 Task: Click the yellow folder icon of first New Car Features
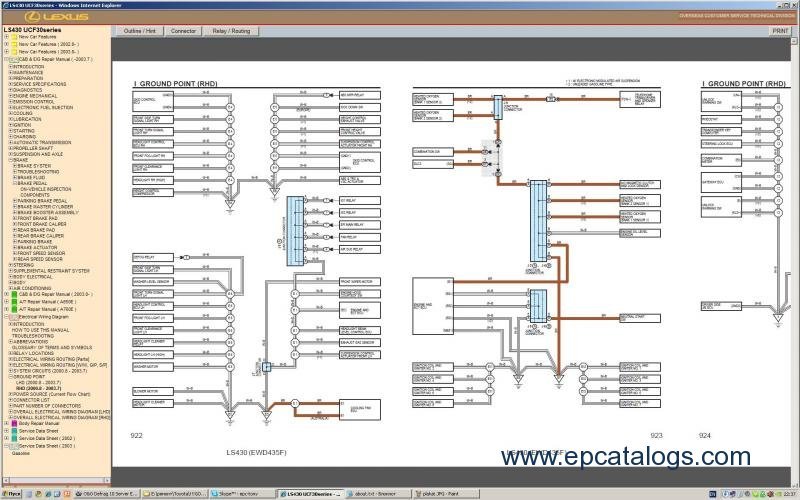tap(14, 37)
